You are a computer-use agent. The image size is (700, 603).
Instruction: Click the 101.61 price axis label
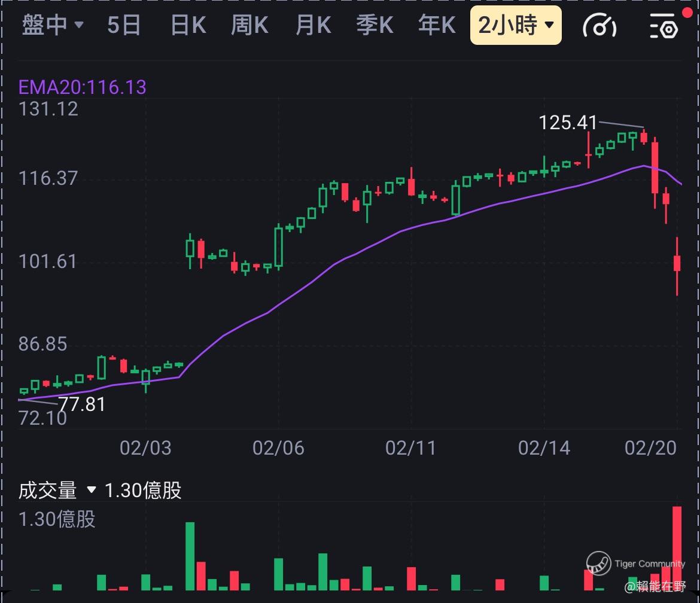point(47,261)
